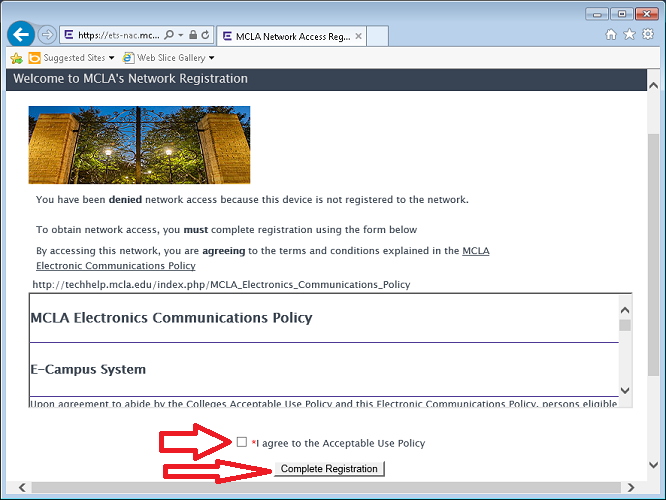This screenshot has height=500, width=666.
Task: Click the techhelp.mcla.edu policy URL text
Action: [221, 285]
